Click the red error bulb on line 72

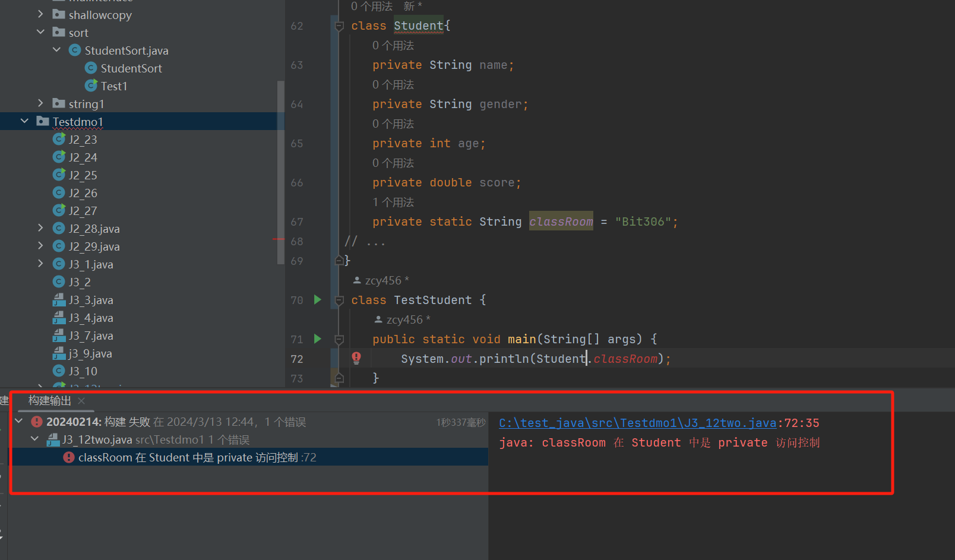point(356,357)
